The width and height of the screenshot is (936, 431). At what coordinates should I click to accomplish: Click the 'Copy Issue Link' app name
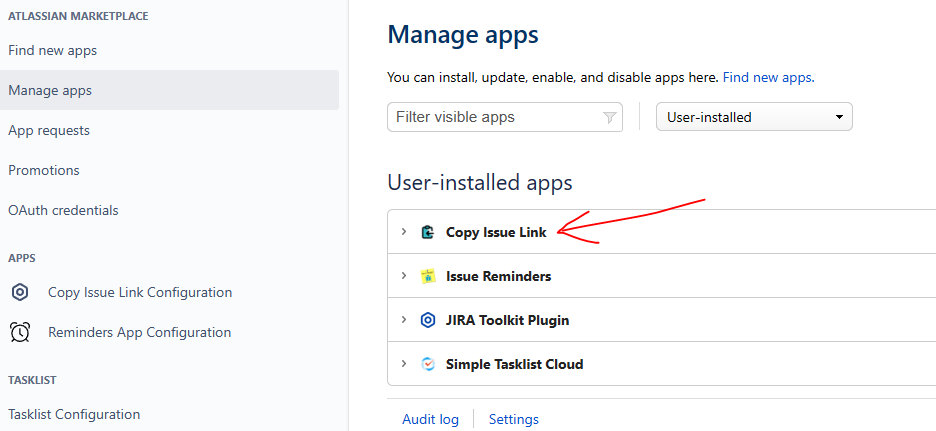496,232
